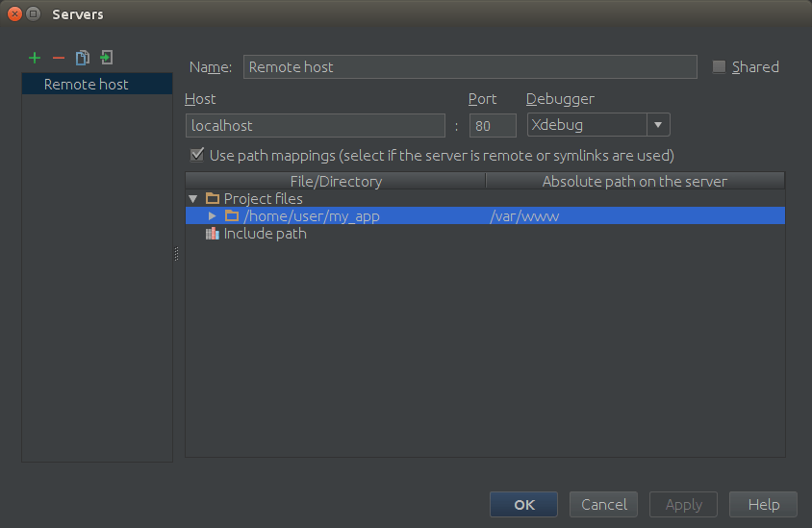Click the red minus remove server icon
Screen dimensions: 812x528
click(x=58, y=59)
